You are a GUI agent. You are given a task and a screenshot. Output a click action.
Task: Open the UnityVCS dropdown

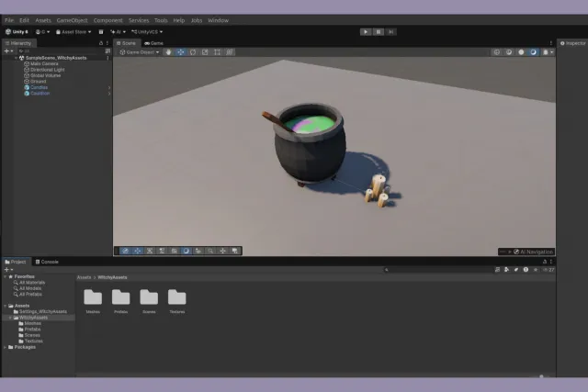[147, 32]
